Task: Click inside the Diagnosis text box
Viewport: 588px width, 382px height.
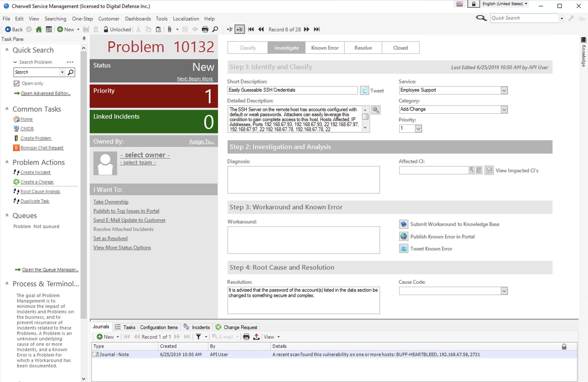Action: click(x=304, y=180)
